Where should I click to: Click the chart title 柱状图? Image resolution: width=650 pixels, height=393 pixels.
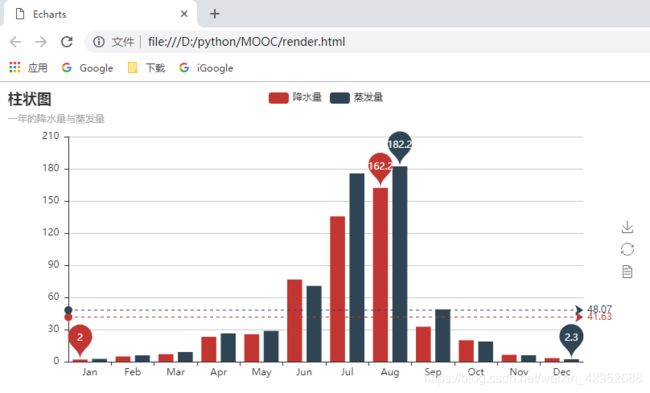[x=29, y=99]
